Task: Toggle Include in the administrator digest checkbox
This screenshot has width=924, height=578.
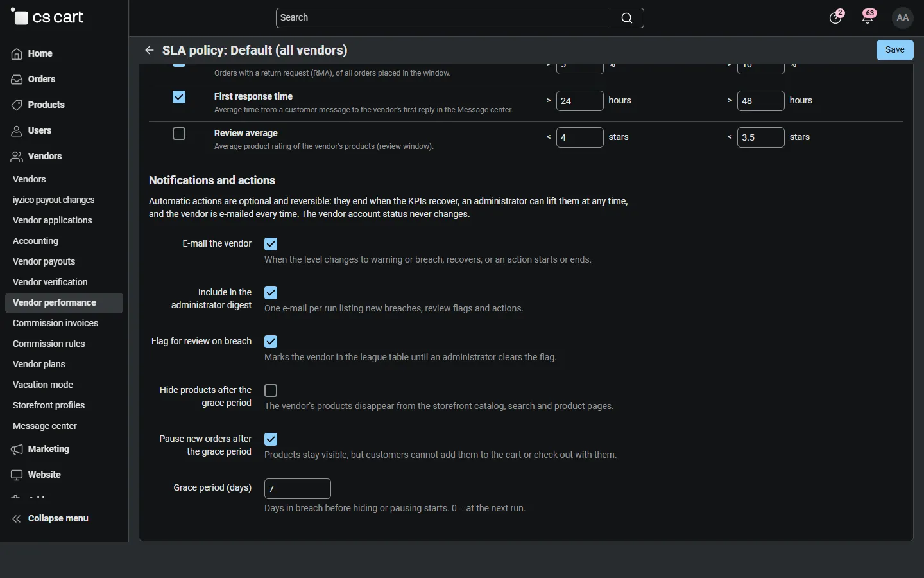Action: tap(271, 293)
